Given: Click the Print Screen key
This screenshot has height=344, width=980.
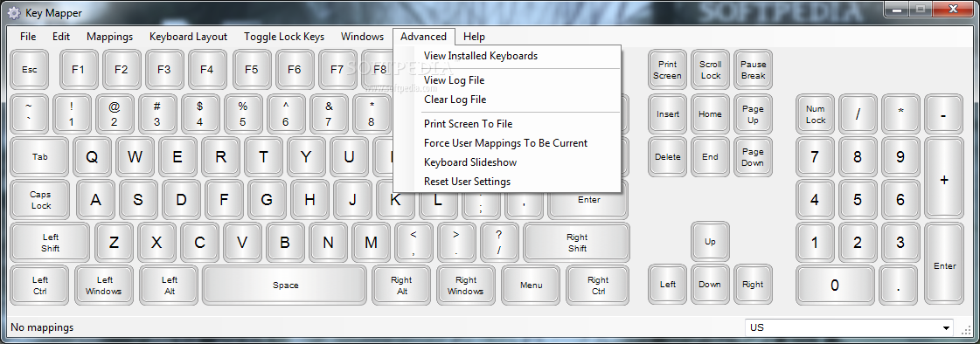Looking at the screenshot, I should point(668,70).
